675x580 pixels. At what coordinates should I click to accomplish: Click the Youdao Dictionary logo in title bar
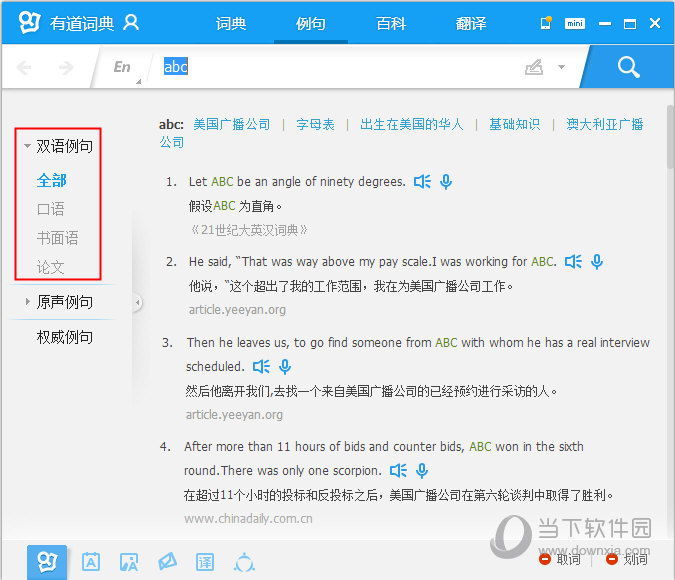point(29,22)
